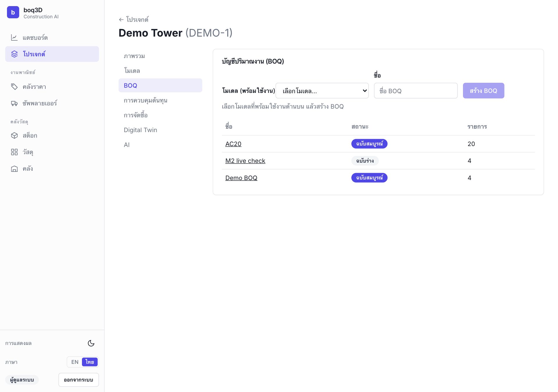558x392 pixels.
Task: Click the คลังวัสดุ section label
Action: coord(19,121)
